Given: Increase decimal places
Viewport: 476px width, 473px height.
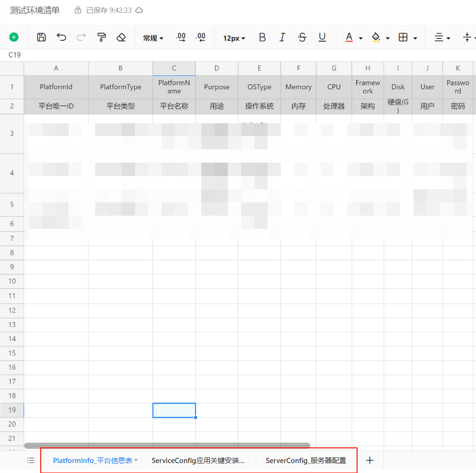Looking at the screenshot, I should click(180, 37).
